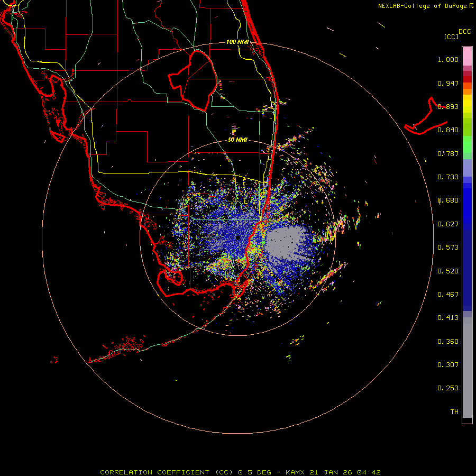
Task: Click the 0.520 scale value
Action: point(448,271)
